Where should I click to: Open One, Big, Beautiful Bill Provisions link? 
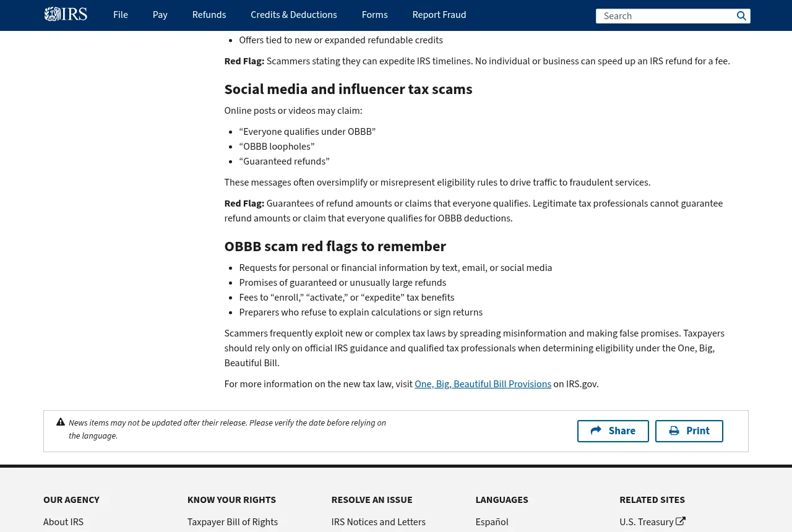coord(483,384)
